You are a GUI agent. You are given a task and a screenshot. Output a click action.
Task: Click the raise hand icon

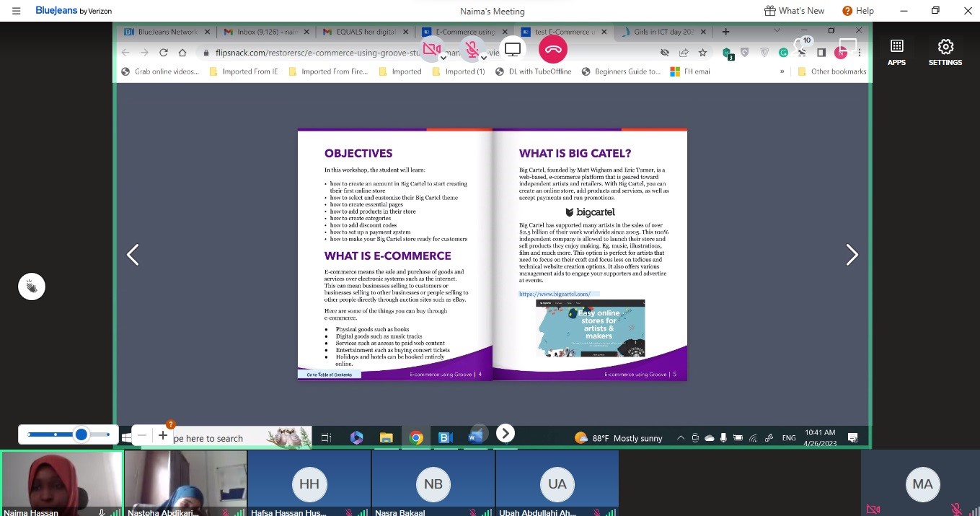(32, 287)
